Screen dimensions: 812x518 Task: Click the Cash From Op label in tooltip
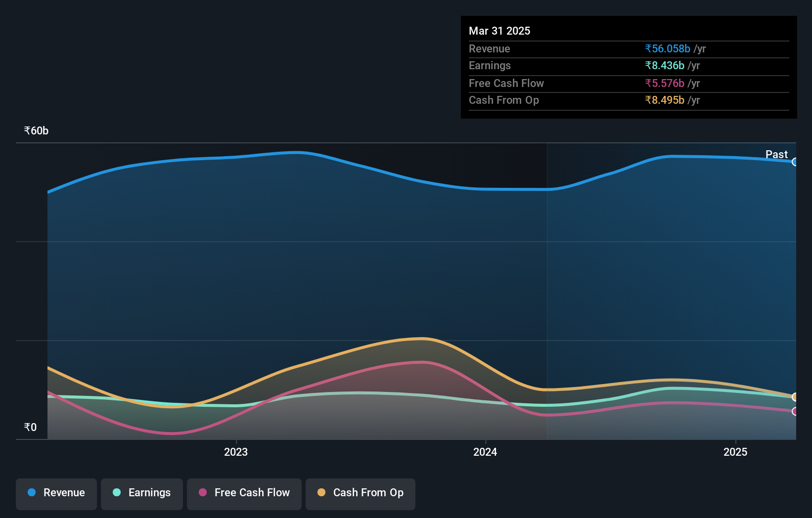click(x=504, y=100)
